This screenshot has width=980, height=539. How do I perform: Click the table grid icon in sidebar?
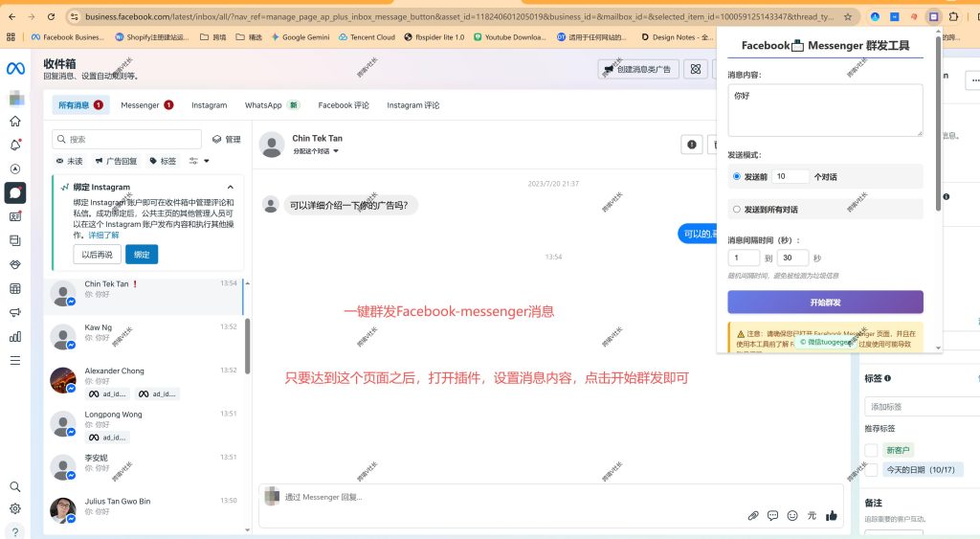15,289
